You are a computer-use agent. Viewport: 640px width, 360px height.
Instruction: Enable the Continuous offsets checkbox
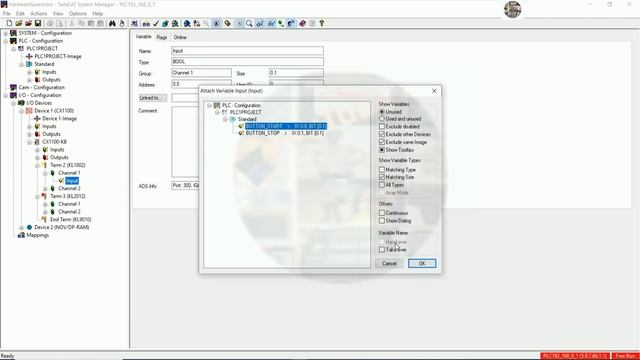pyautogui.click(x=382, y=213)
